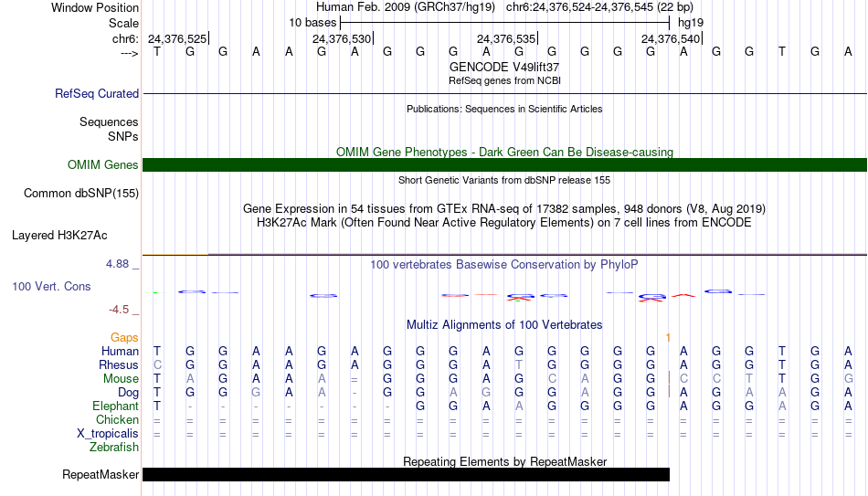Click the C base in the Rhesus row's first column

click(157, 364)
